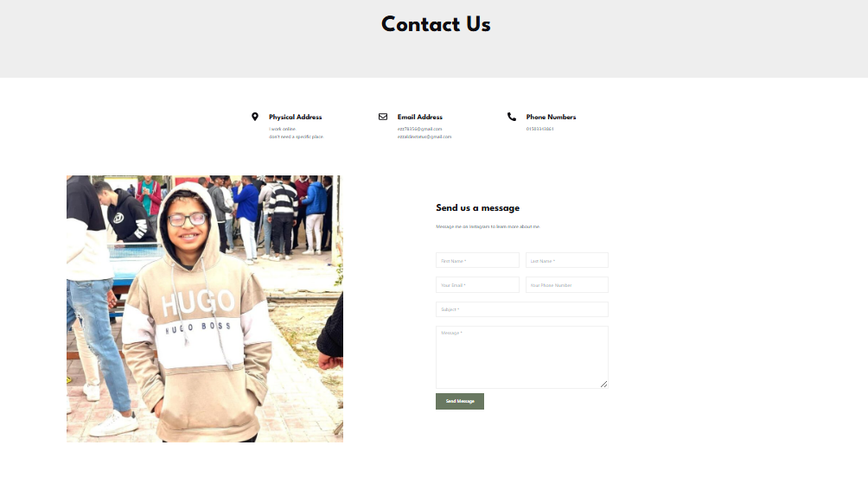Screen dimensions: 868x477
Task: Click the Send us a message heading
Action: click(478, 208)
